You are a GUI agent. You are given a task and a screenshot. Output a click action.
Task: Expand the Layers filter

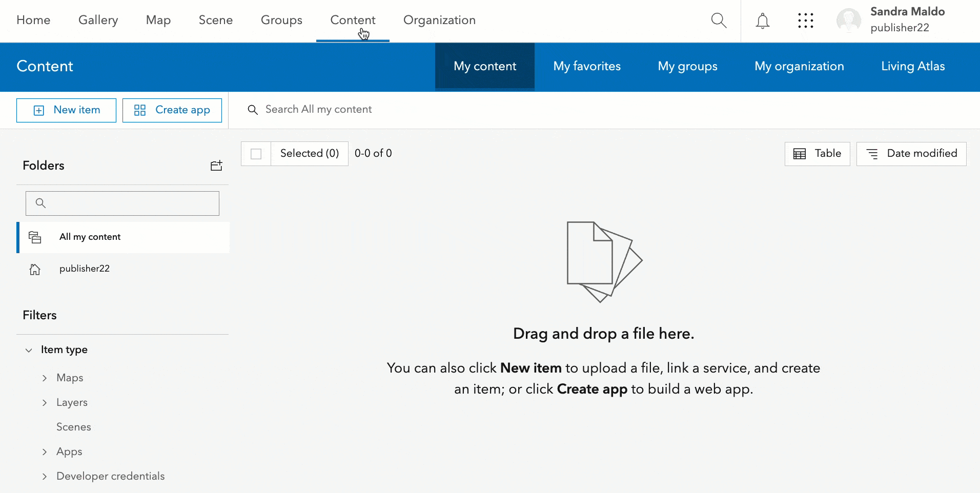(45, 402)
